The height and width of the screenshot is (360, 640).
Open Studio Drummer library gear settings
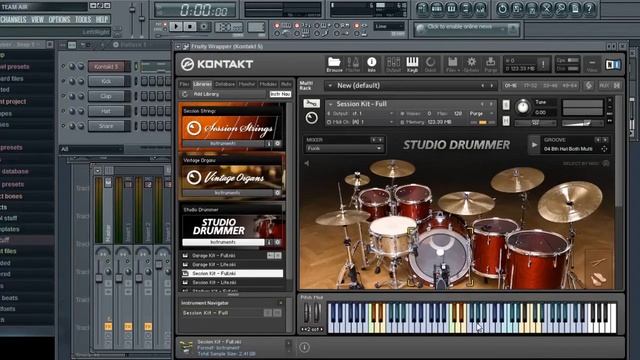[277, 242]
